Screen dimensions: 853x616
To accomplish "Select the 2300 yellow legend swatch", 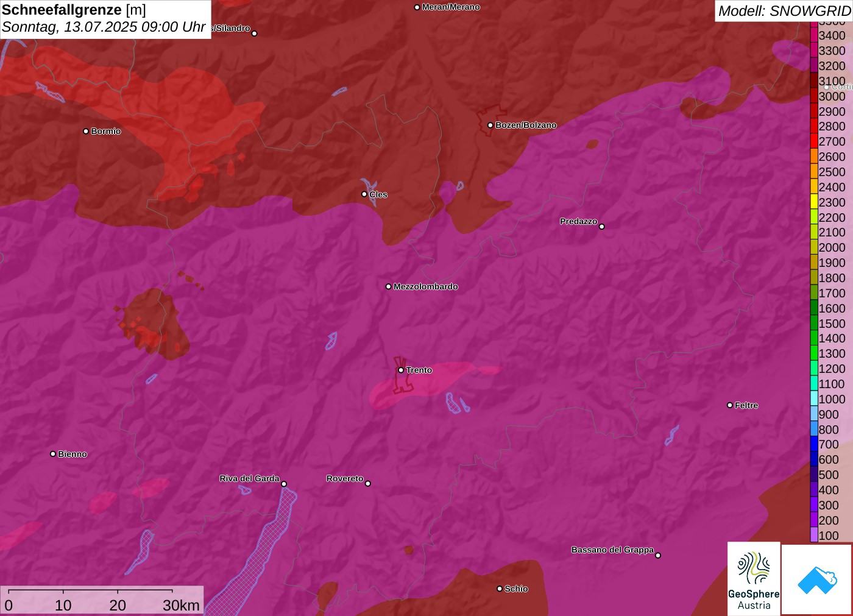I will point(814,202).
